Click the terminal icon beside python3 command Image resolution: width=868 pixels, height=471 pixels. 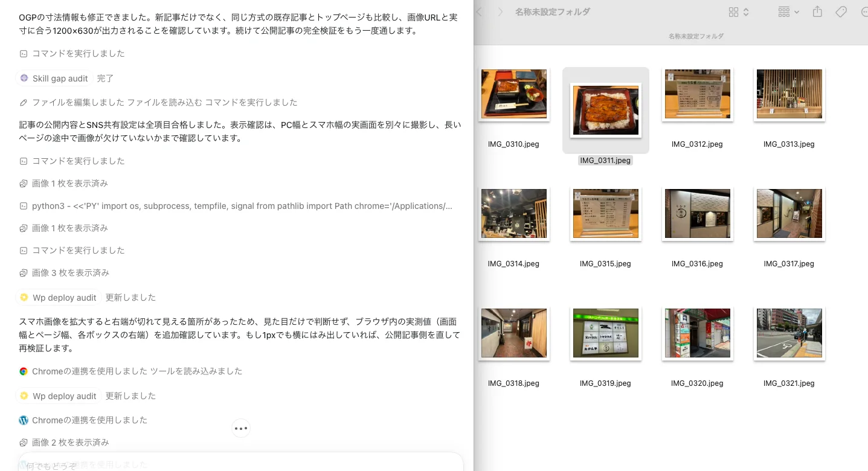tap(24, 206)
